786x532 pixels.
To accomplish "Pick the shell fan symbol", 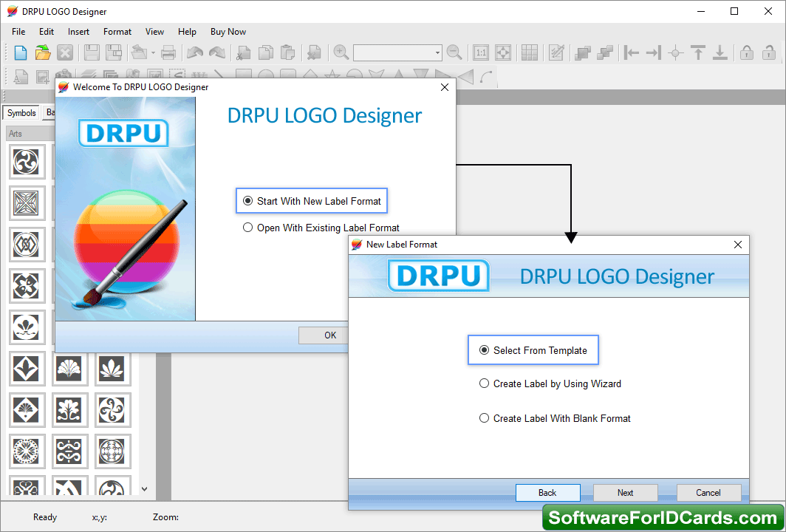I will (69, 369).
